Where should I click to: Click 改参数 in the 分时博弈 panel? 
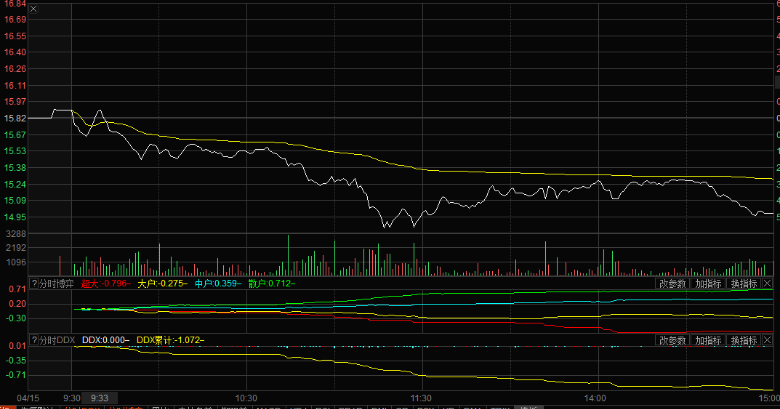tap(674, 284)
